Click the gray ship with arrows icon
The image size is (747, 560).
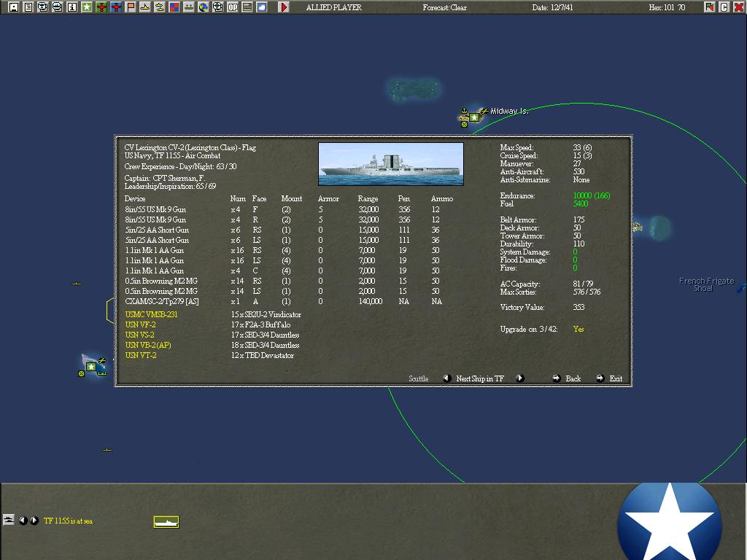(x=189, y=7)
